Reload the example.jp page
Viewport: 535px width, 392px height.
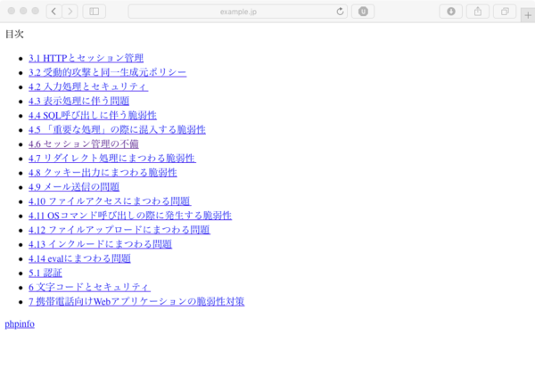pyautogui.click(x=340, y=12)
